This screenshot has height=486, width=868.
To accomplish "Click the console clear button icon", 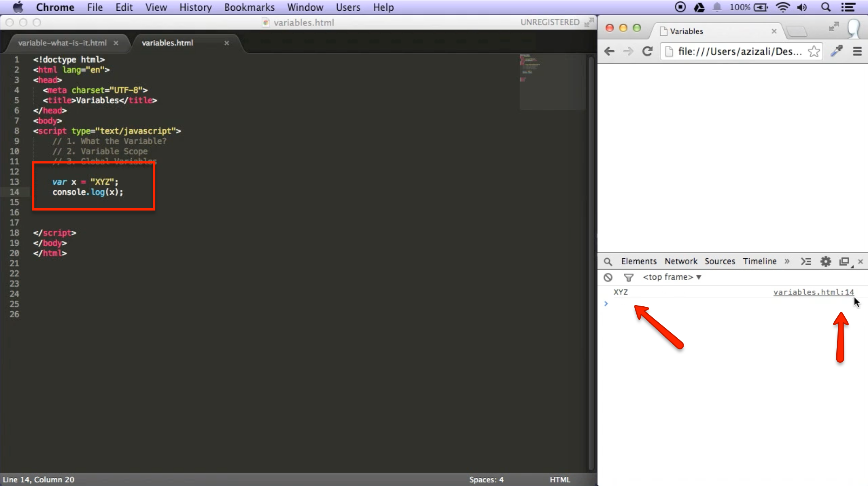I will 608,277.
